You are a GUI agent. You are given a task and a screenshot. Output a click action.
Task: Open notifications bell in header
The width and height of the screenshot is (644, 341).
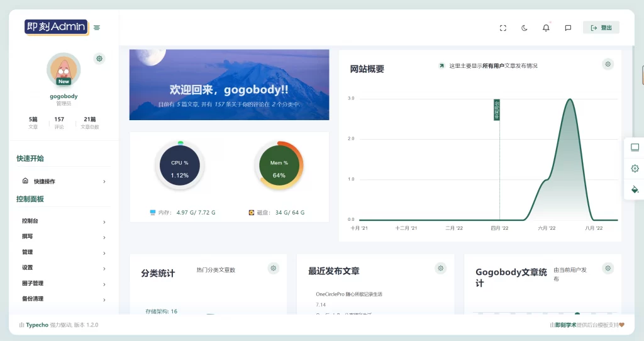coord(546,28)
